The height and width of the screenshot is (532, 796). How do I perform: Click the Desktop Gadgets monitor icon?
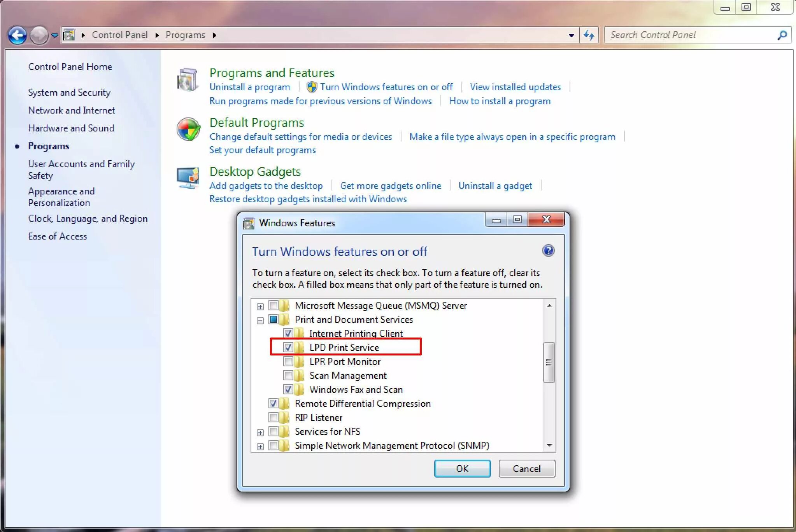coord(188,178)
